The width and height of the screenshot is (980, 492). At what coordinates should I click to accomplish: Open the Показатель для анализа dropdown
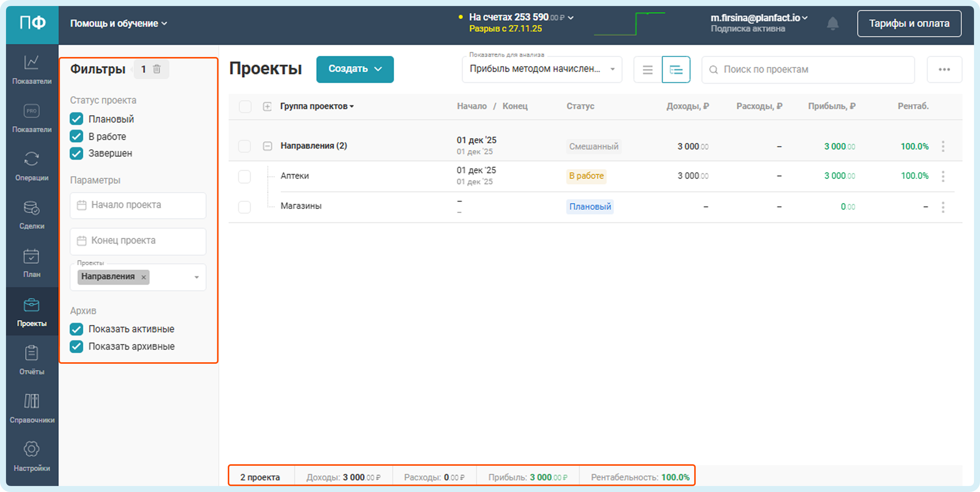542,69
